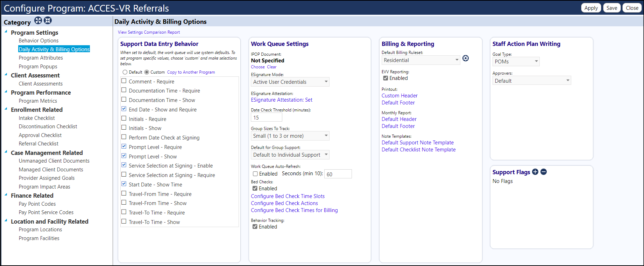Clear the IPOP Document

click(272, 67)
